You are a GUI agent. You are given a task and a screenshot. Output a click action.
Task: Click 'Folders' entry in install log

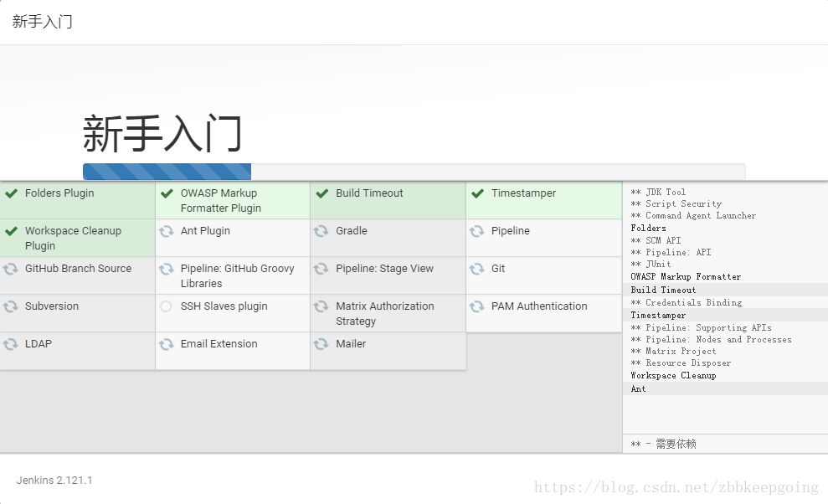(649, 229)
